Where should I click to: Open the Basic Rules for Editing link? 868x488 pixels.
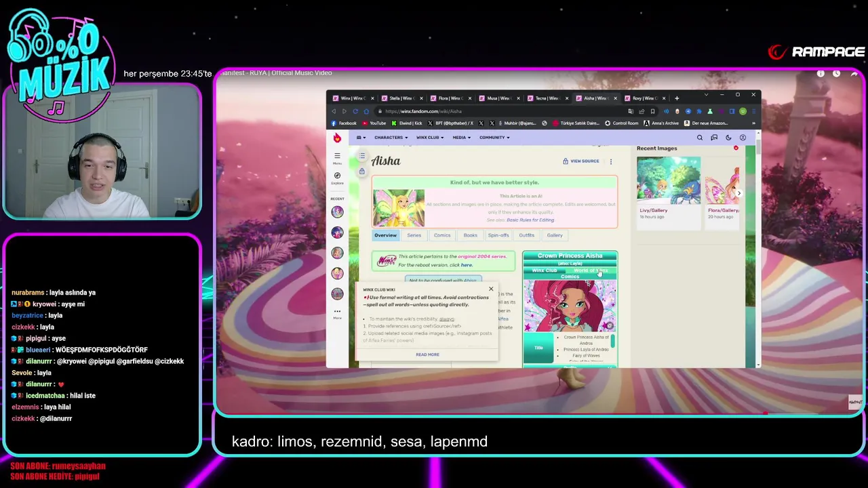click(x=530, y=220)
